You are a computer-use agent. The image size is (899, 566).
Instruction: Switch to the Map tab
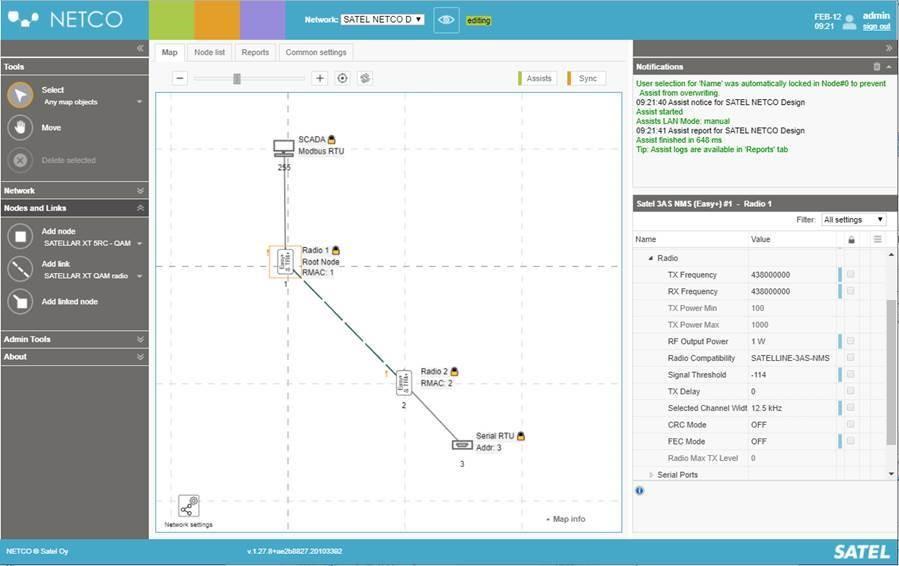tap(170, 52)
